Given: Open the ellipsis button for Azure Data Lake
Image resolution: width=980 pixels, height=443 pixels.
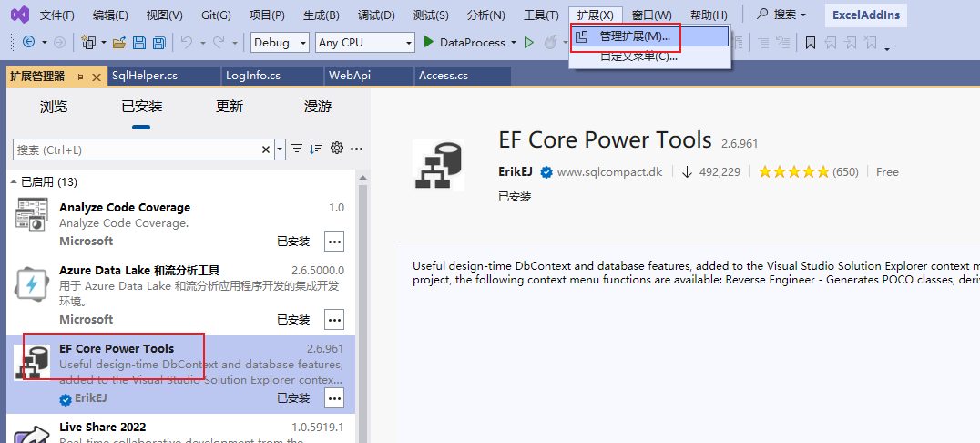Looking at the screenshot, I should [x=334, y=320].
